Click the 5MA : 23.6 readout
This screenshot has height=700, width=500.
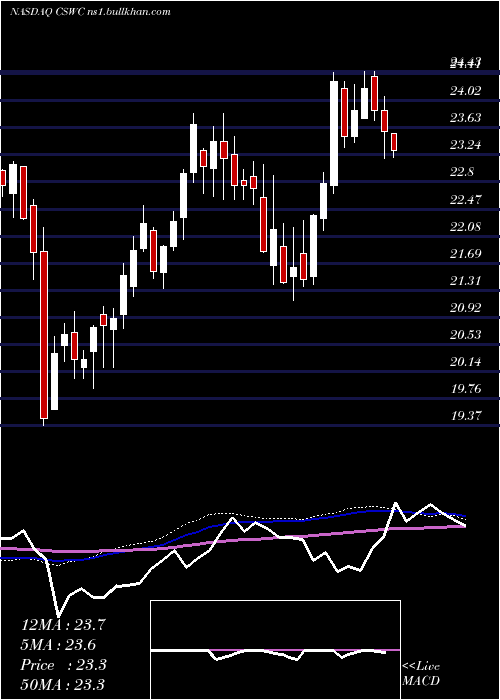pos(58,645)
